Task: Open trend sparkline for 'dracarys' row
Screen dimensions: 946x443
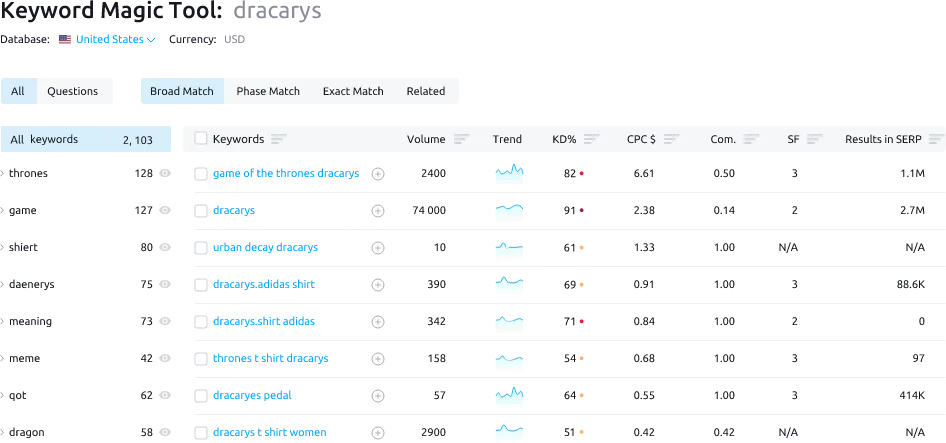Action: point(509,210)
